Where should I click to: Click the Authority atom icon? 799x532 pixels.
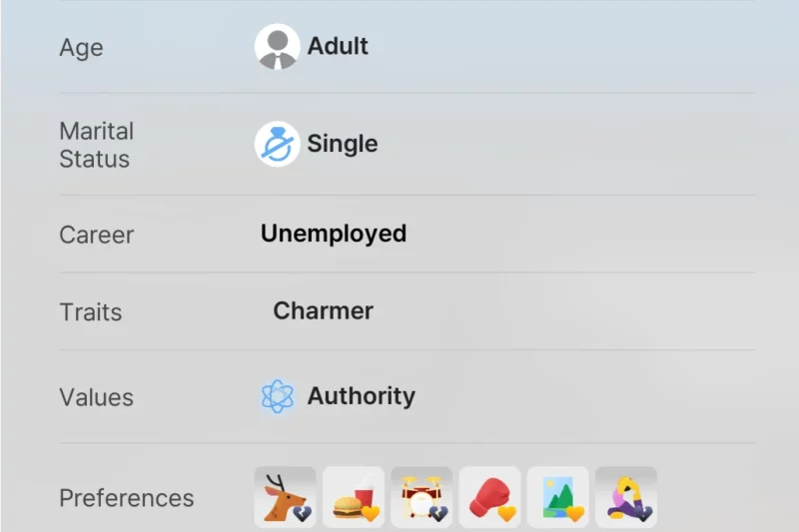tap(277, 396)
